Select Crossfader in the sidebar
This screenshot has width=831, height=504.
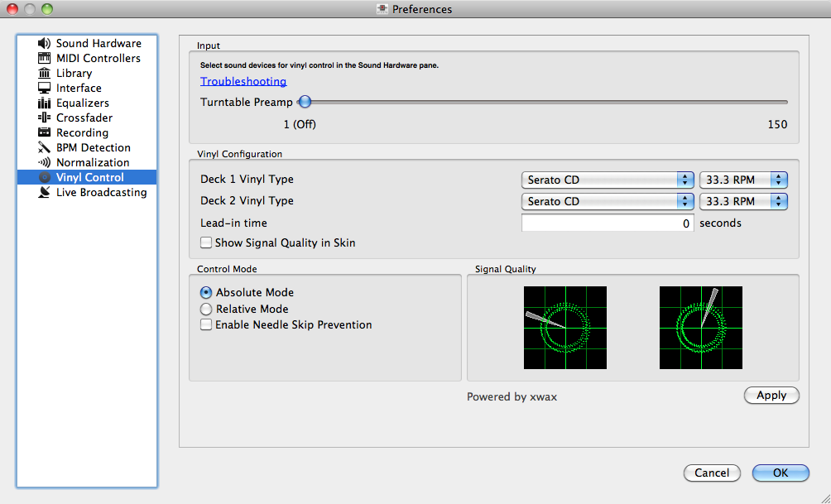[x=87, y=118]
